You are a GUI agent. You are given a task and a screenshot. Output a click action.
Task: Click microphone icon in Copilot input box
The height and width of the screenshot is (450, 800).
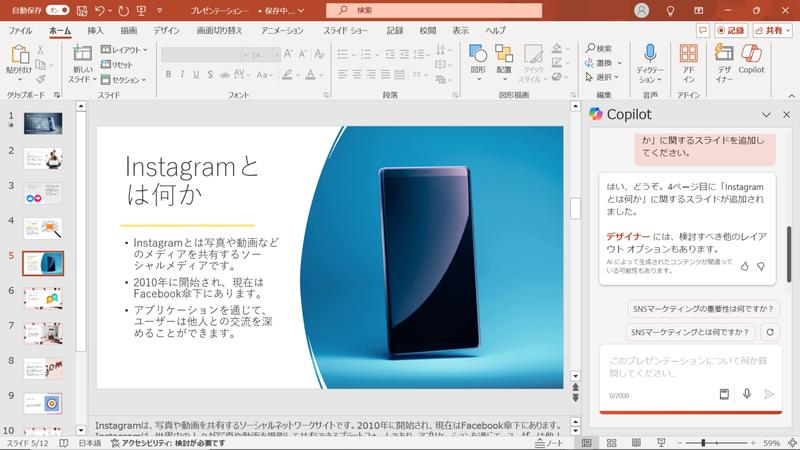point(747,394)
